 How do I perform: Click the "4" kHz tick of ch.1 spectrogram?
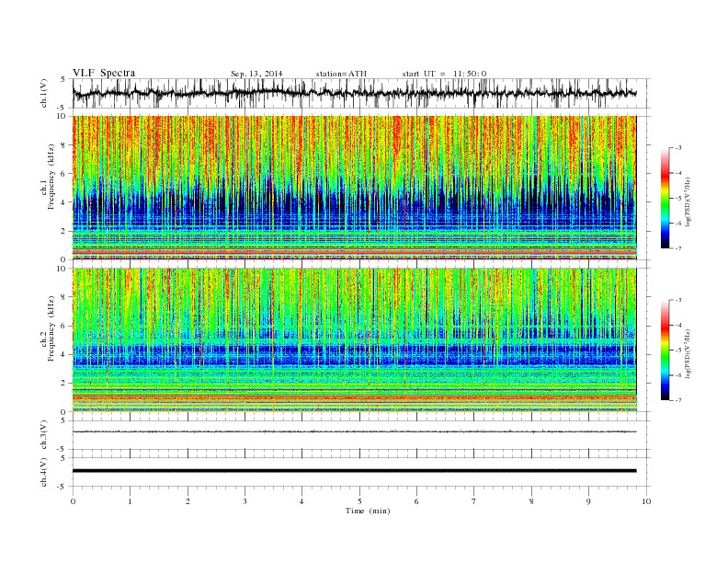point(64,202)
